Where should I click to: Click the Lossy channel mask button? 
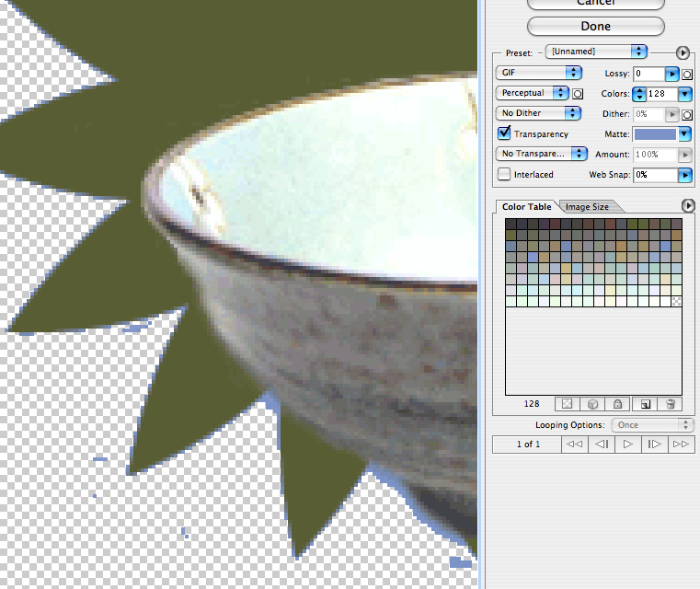pyautogui.click(x=687, y=74)
